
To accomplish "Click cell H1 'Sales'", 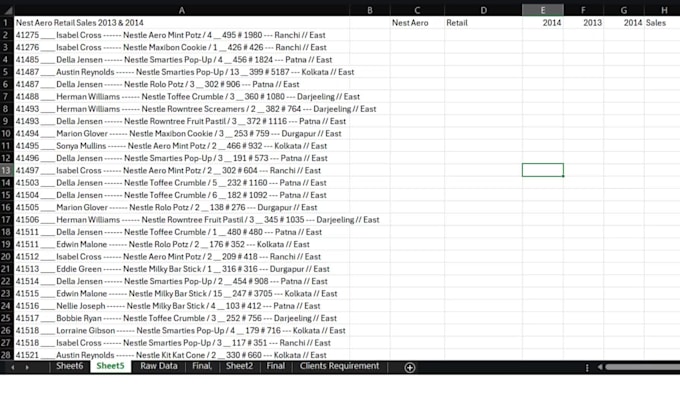I will click(x=662, y=23).
